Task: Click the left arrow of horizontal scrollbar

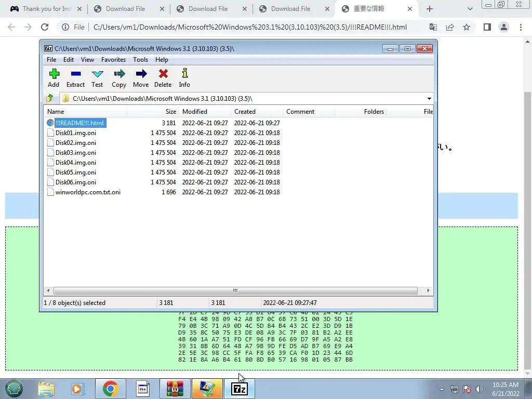Action: click(x=48, y=291)
